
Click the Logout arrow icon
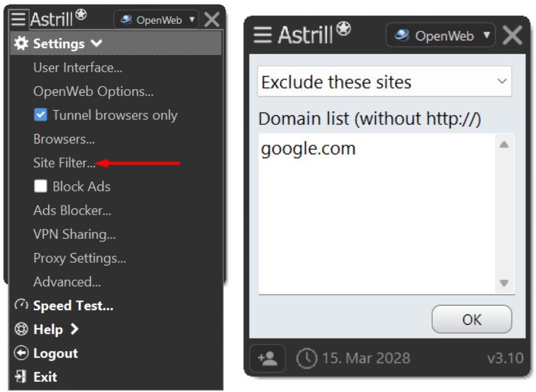21,353
